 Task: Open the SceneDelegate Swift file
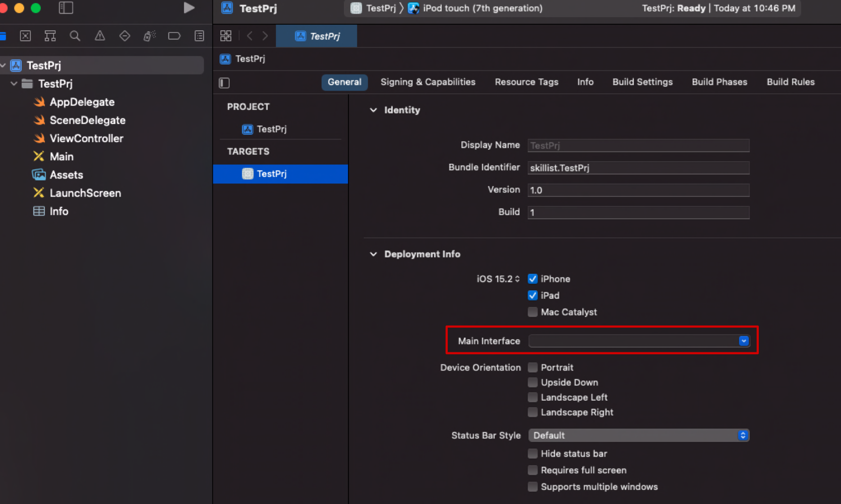coord(80,120)
